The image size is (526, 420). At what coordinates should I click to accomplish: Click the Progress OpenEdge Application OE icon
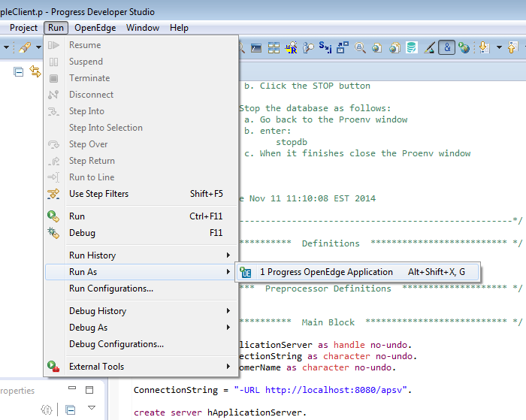coord(246,272)
